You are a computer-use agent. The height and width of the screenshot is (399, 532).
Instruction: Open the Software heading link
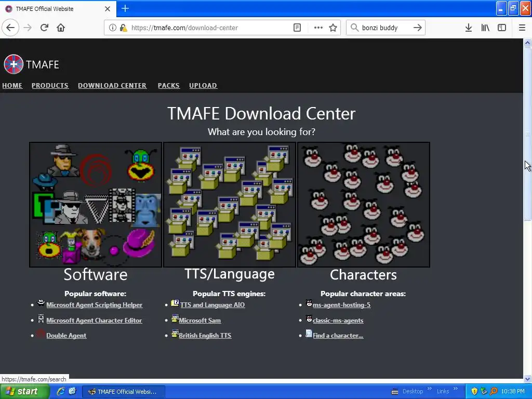(x=96, y=274)
